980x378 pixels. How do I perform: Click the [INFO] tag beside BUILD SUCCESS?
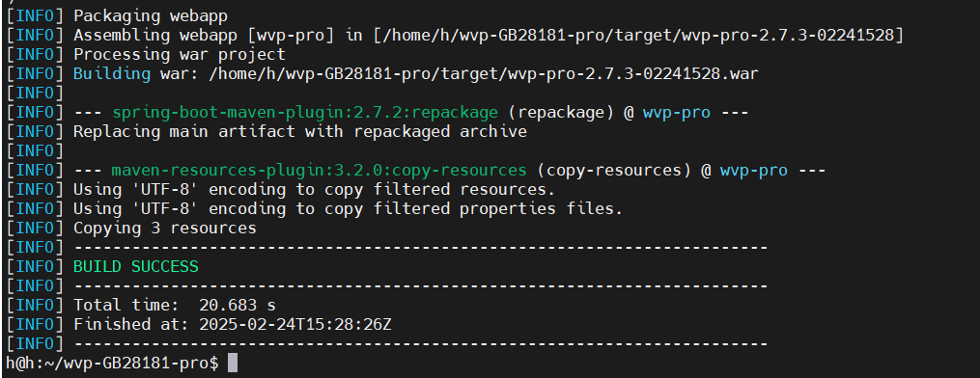35,266
